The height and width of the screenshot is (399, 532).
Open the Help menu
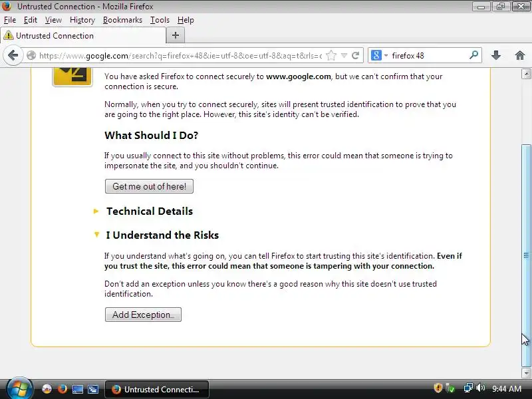(186, 20)
